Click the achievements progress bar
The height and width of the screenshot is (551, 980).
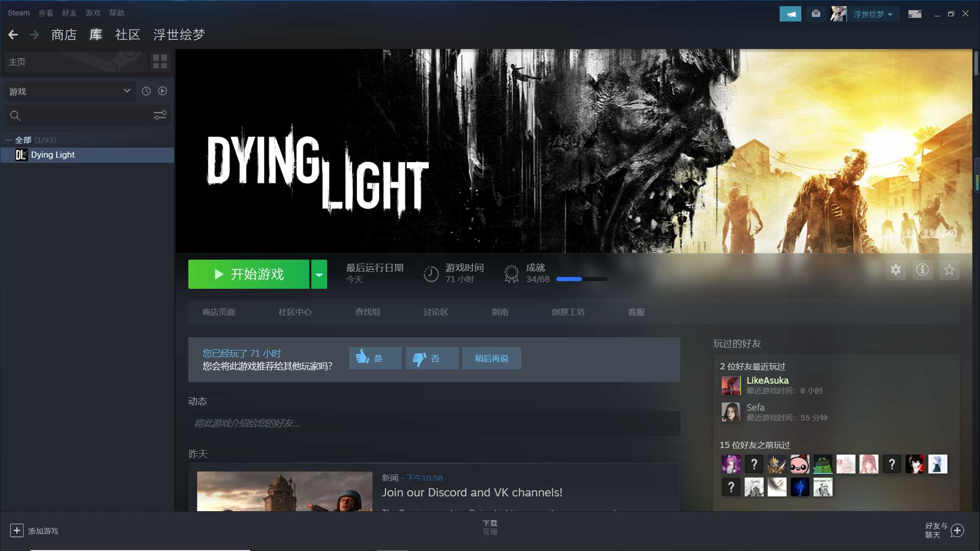(582, 279)
